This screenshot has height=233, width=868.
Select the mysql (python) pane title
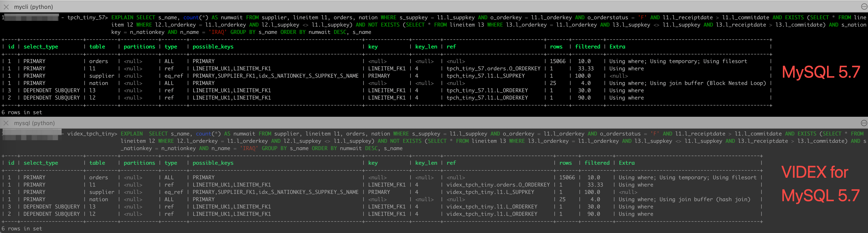point(34,123)
